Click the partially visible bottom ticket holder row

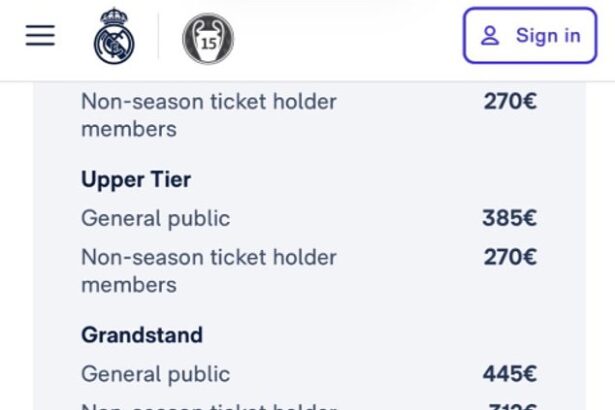click(x=208, y=405)
